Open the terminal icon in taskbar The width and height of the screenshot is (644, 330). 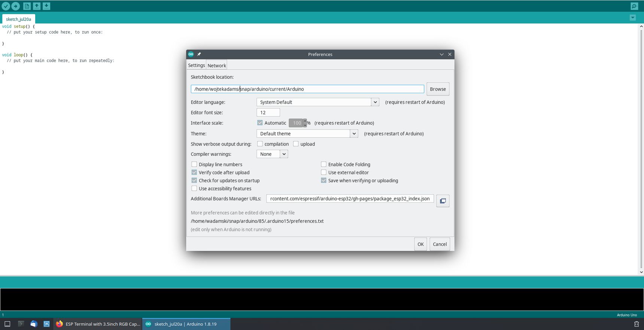[21, 324]
